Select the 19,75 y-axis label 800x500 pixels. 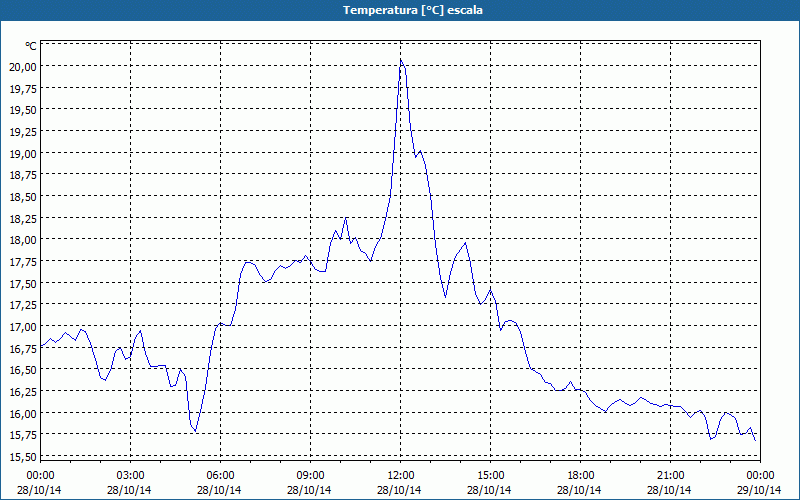23,88
